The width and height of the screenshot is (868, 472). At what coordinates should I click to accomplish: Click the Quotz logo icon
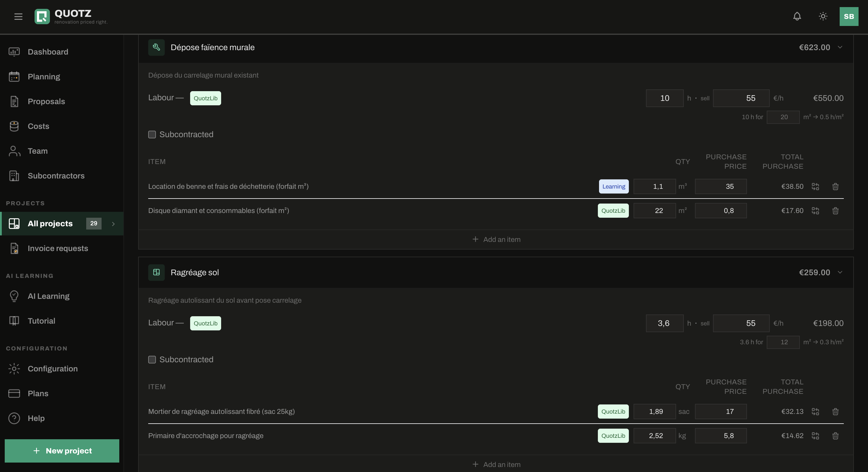pyautogui.click(x=42, y=17)
